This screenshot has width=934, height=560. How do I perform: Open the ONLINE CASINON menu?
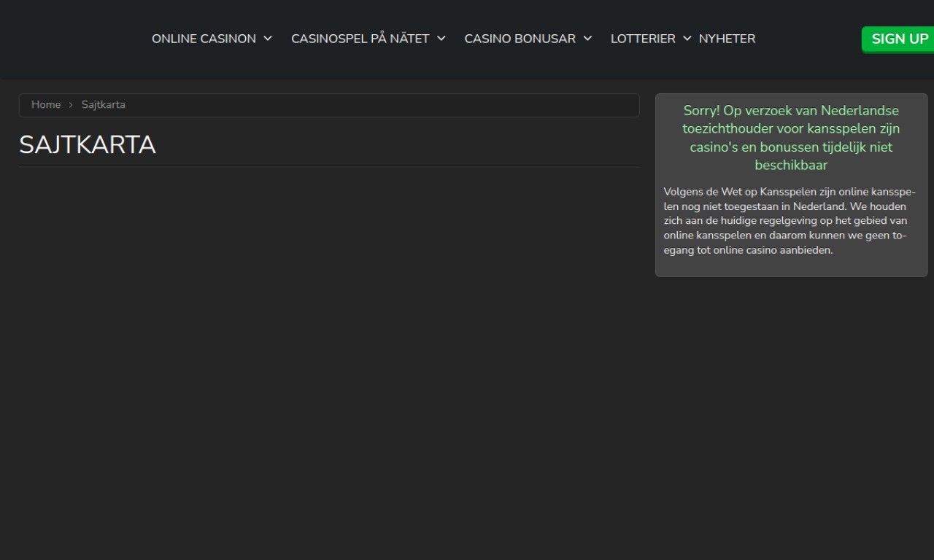pyautogui.click(x=204, y=39)
